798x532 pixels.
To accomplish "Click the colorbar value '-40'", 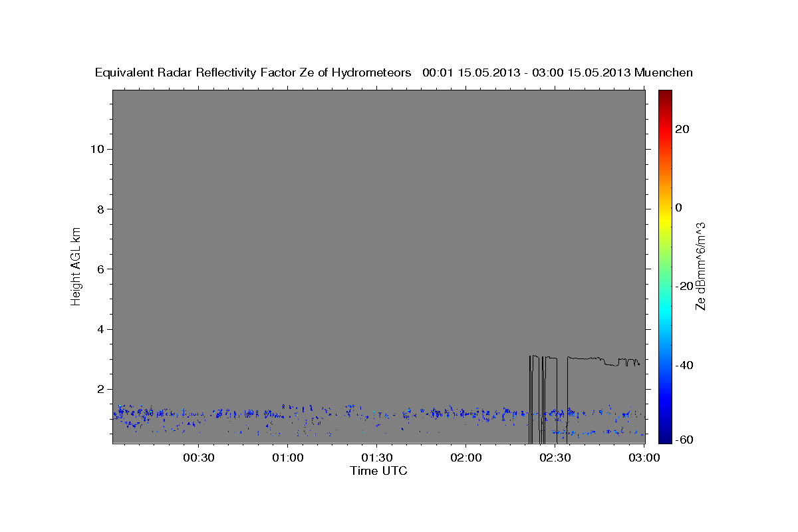I will click(x=684, y=365).
